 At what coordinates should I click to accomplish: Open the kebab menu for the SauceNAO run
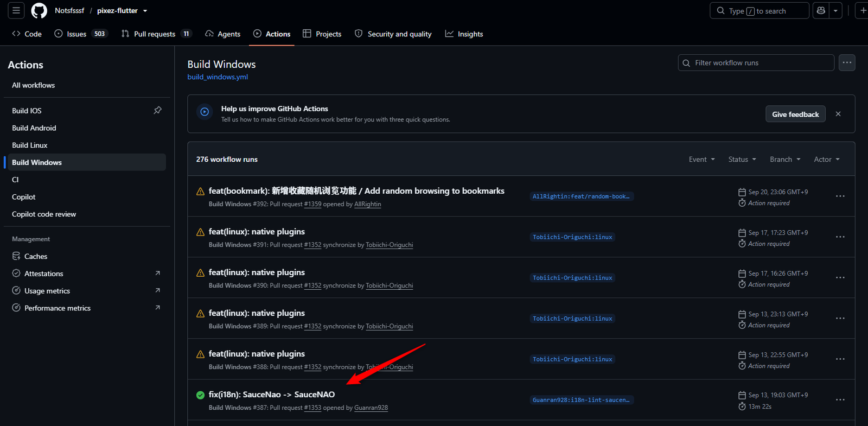pyautogui.click(x=840, y=399)
